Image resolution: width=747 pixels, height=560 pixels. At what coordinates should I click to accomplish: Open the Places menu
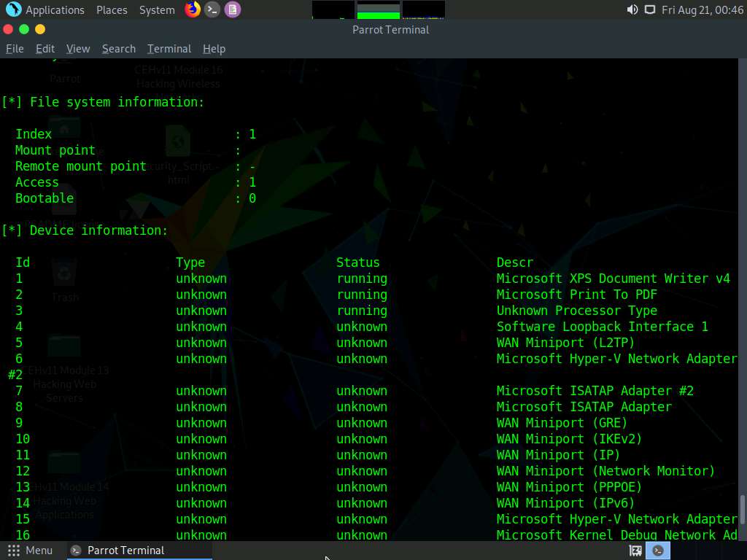[112, 10]
